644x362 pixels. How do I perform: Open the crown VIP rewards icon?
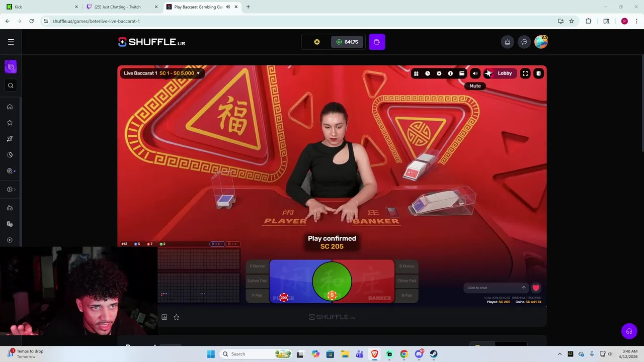507,42
